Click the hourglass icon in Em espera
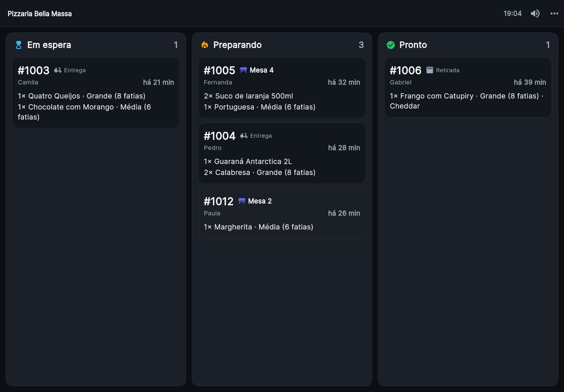 pos(19,45)
